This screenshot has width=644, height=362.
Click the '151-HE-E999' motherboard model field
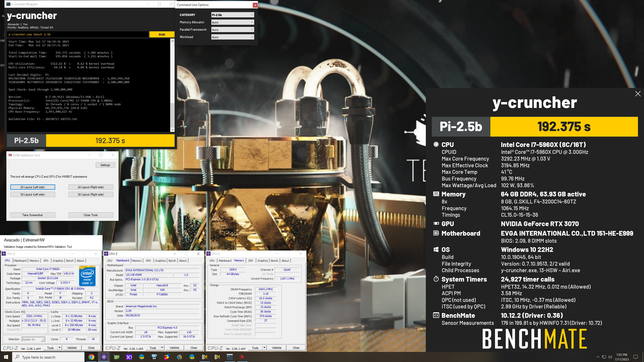(x=148, y=275)
